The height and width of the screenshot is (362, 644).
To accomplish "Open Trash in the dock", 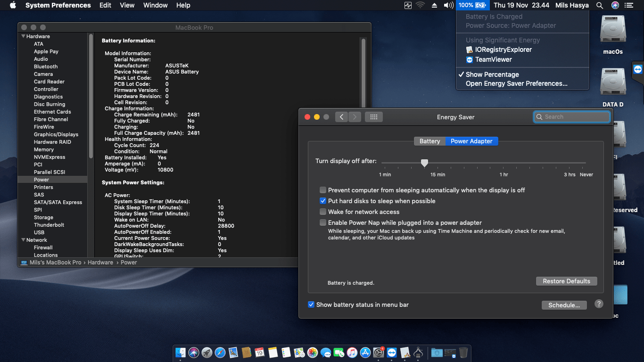I will [x=463, y=352].
